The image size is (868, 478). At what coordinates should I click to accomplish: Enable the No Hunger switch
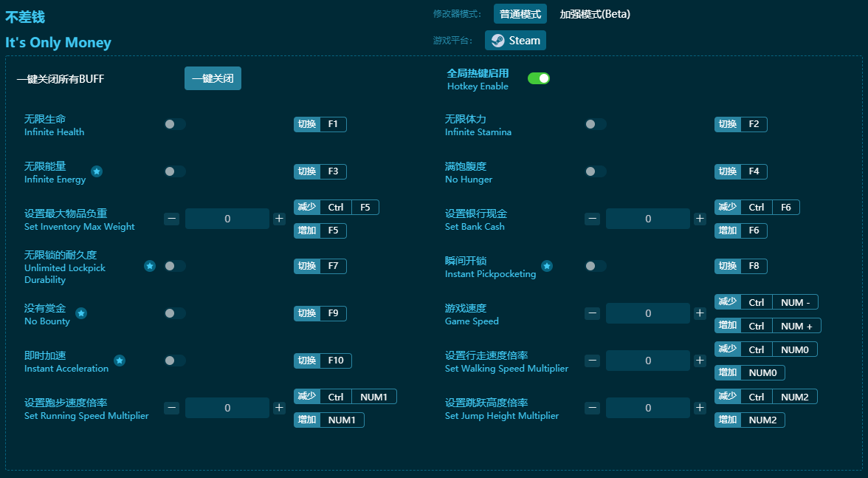click(x=595, y=171)
